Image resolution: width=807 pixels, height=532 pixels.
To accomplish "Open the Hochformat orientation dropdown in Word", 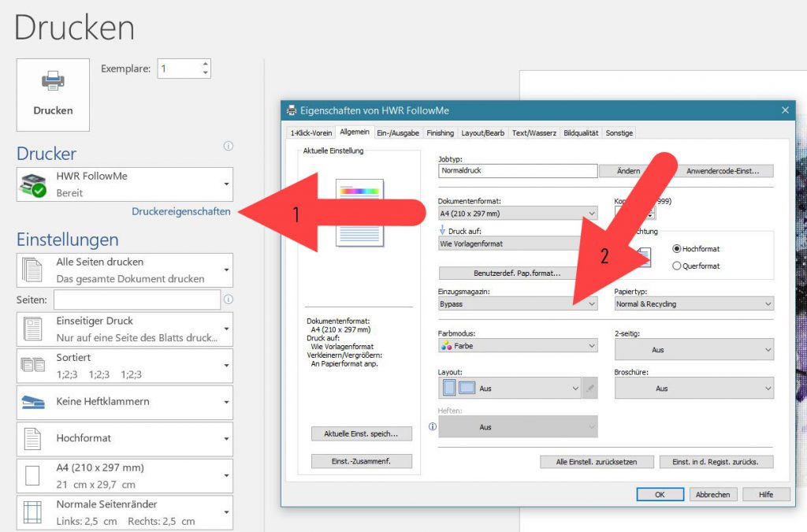I will pyautogui.click(x=125, y=439).
